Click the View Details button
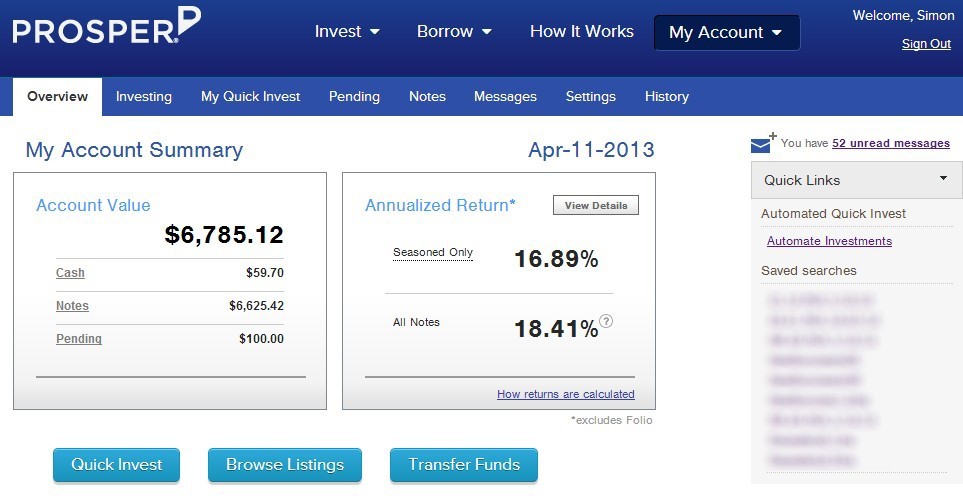Screen dimensions: 963x502 click(596, 205)
